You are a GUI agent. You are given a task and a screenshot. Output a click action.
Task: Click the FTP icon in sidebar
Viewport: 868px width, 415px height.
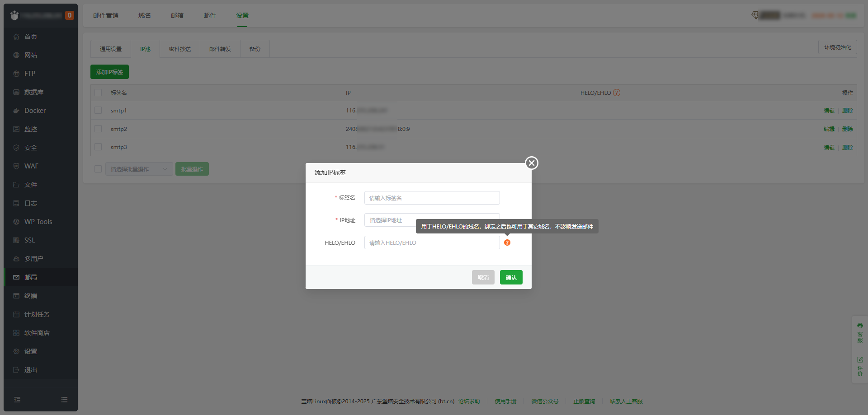pyautogui.click(x=16, y=74)
